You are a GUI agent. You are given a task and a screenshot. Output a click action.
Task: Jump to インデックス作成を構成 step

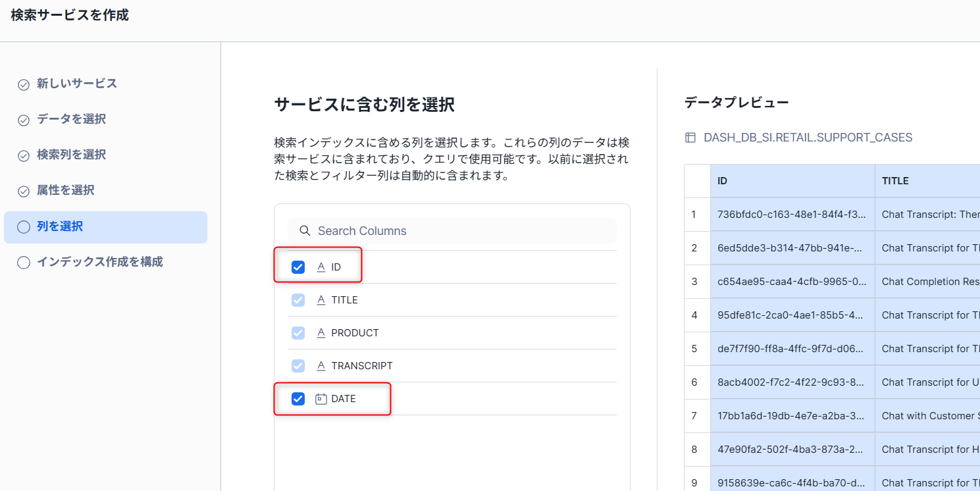pyautogui.click(x=99, y=262)
